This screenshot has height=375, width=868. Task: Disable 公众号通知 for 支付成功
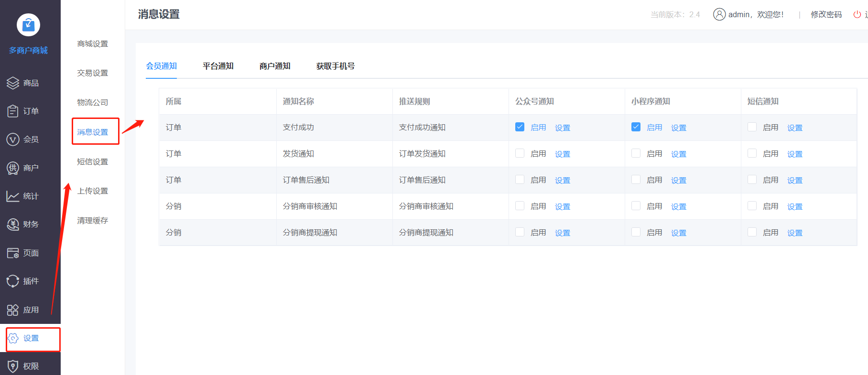pyautogui.click(x=520, y=127)
